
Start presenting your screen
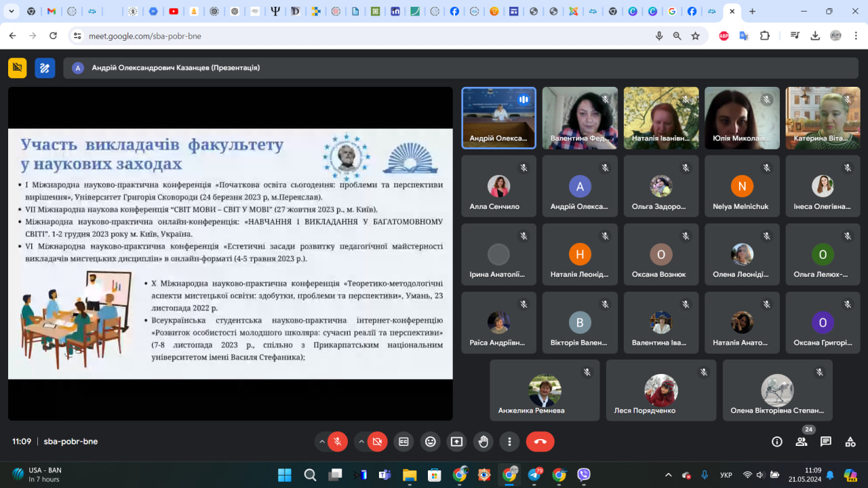[456, 441]
